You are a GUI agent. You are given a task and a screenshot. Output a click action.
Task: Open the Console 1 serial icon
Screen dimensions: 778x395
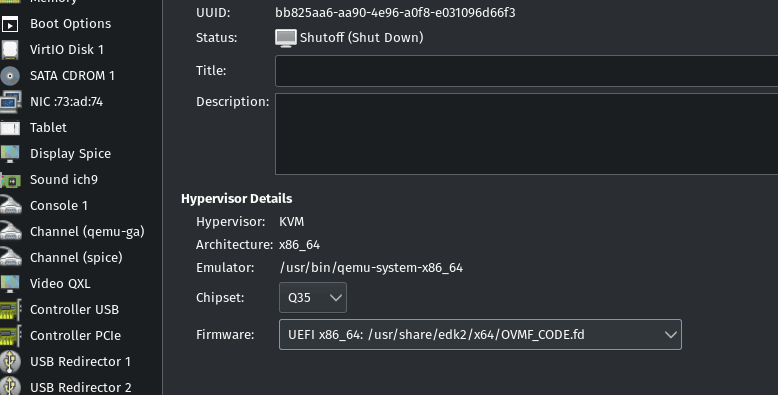pos(10,205)
